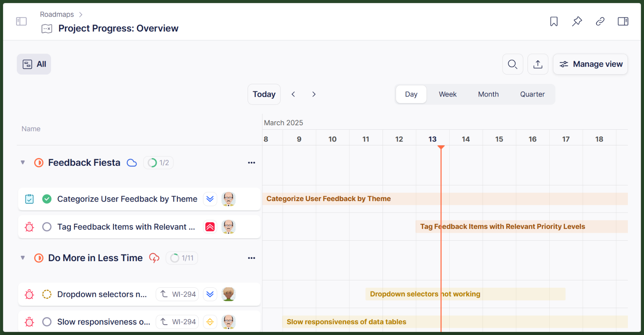
Task: Click the breadcrumb chevron after Roadmaps
Action: (x=81, y=15)
